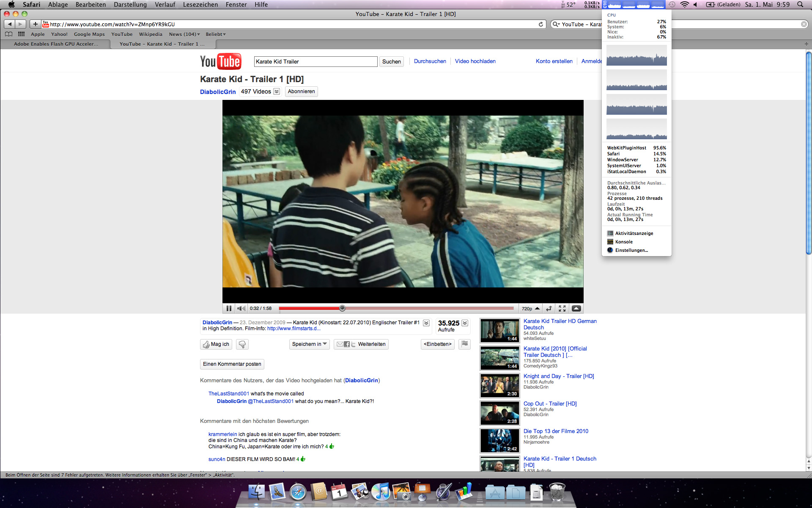Open Trash in the Dock
The height and width of the screenshot is (508, 812).
tap(557, 492)
